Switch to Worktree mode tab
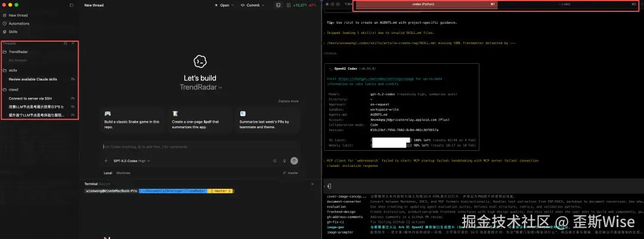The image size is (644, 239). point(123,173)
